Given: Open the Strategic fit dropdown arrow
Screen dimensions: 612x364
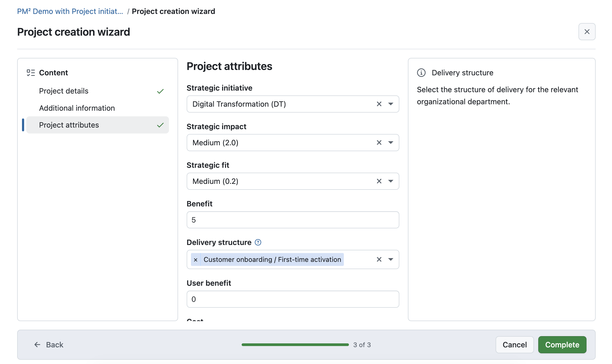Looking at the screenshot, I should [x=391, y=181].
